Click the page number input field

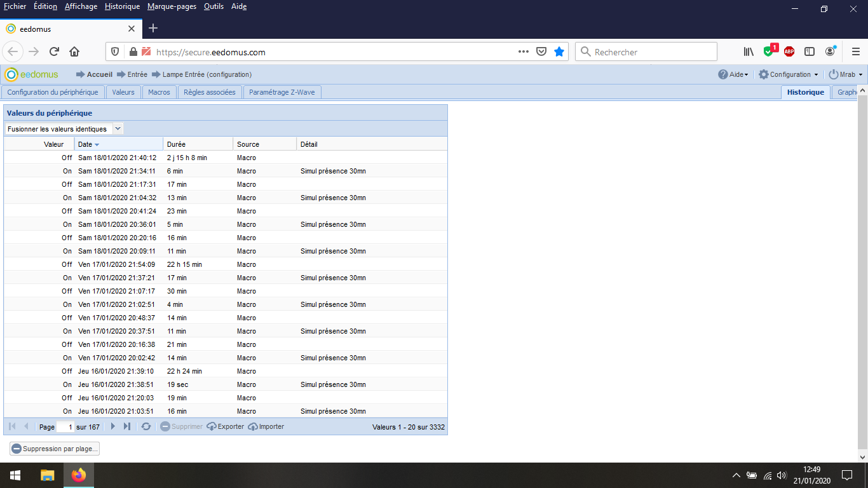65,427
